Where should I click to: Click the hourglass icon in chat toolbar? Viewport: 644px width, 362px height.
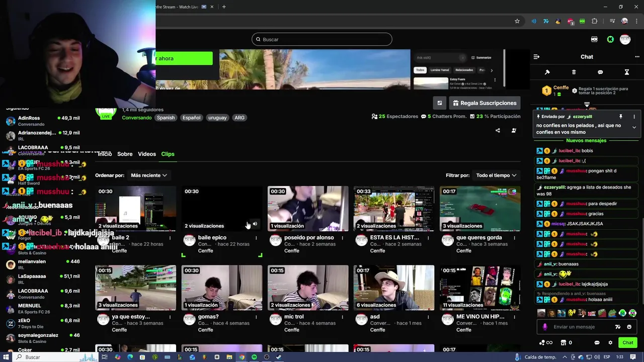pyautogui.click(x=627, y=72)
